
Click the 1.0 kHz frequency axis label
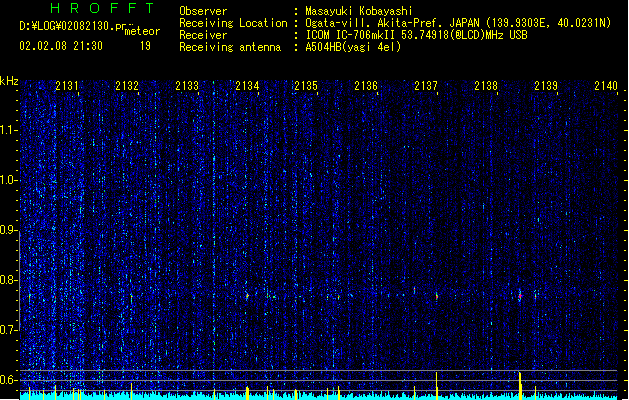coord(9,180)
